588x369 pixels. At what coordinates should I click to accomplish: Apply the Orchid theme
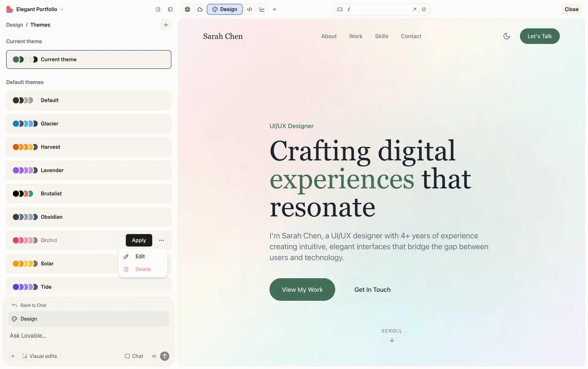[139, 240]
